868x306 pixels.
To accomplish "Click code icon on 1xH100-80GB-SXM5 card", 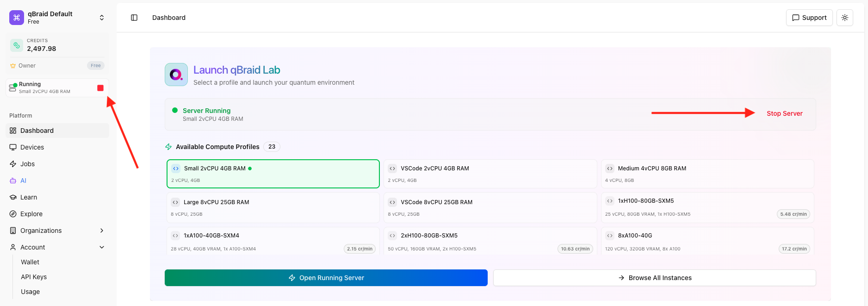I will tap(610, 201).
